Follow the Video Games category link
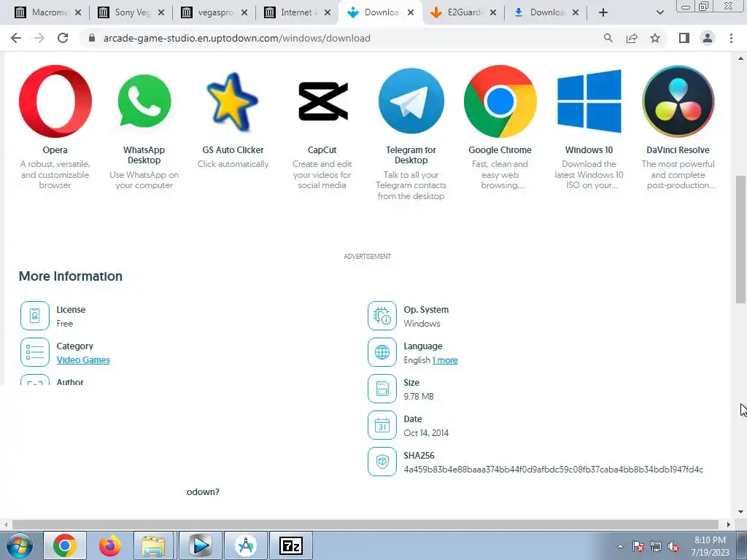This screenshot has height=560, width=747. [83, 360]
